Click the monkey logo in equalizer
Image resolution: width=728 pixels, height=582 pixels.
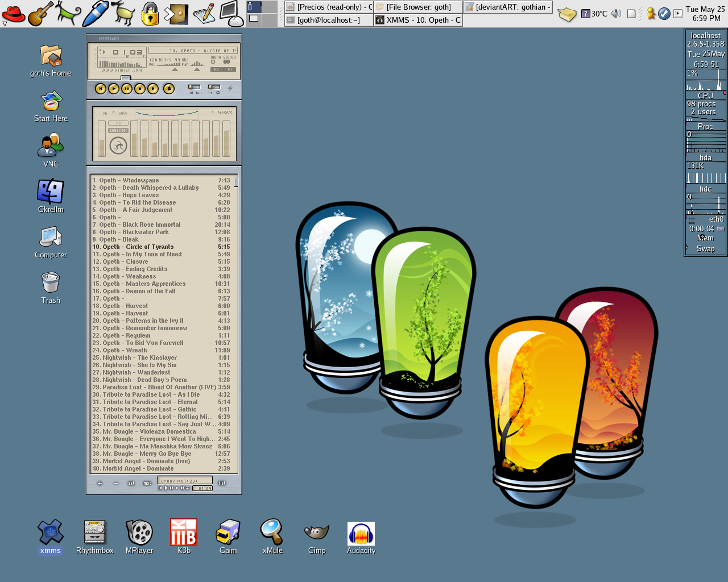click(118, 146)
